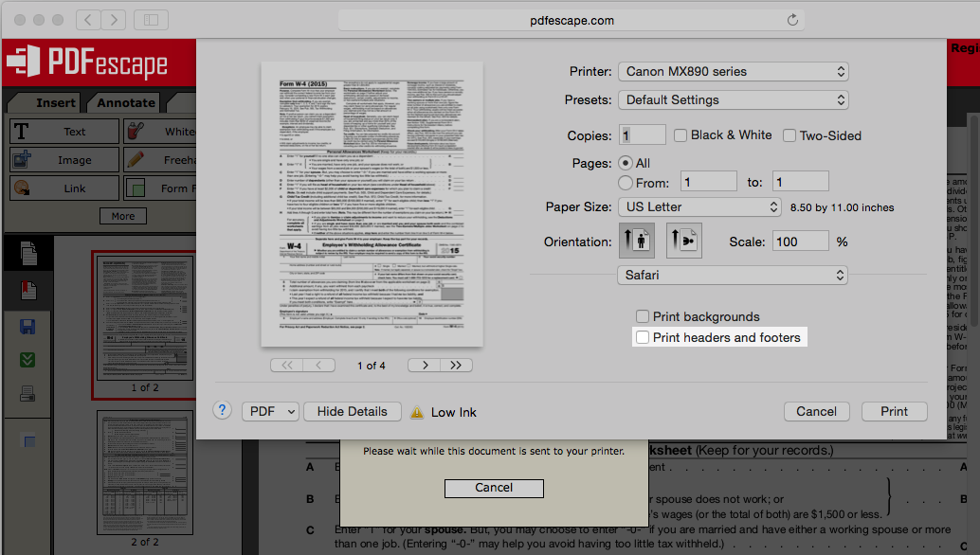Open the Safari options dropdown
The width and height of the screenshot is (980, 555).
coord(733,276)
